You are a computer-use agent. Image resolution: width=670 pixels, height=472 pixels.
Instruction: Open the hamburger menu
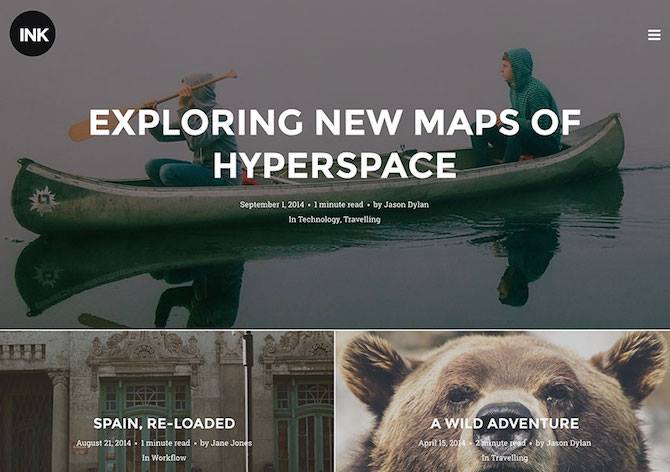tap(654, 35)
